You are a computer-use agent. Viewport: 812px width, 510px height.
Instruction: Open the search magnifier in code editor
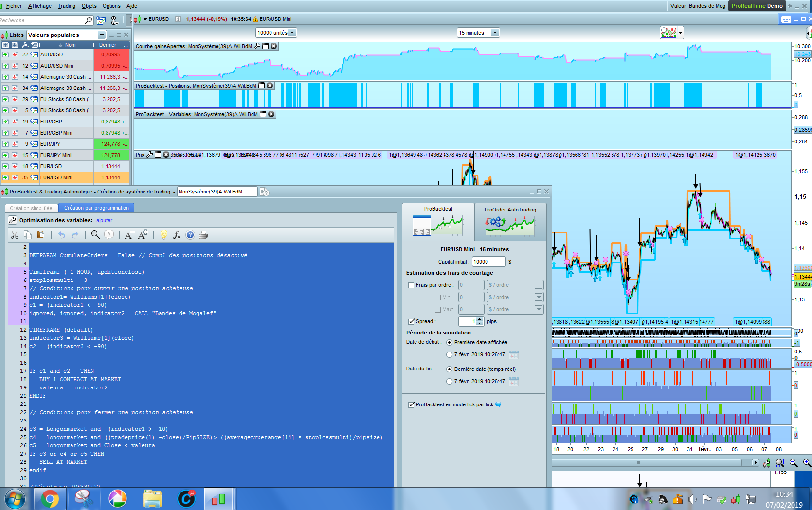tap(95, 235)
